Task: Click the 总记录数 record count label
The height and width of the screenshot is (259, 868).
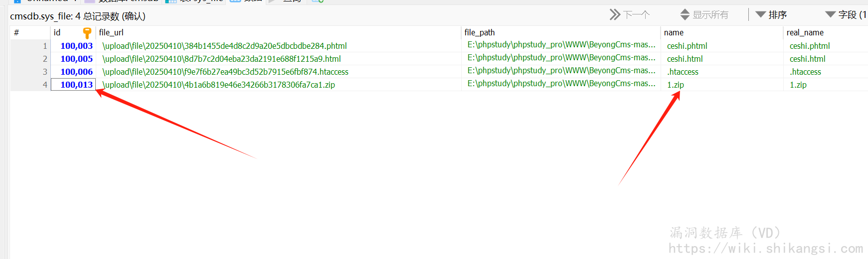Action: coord(101,16)
